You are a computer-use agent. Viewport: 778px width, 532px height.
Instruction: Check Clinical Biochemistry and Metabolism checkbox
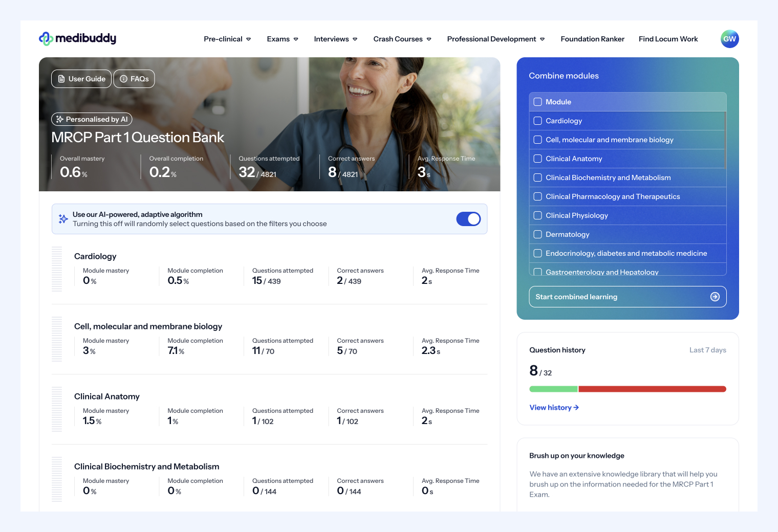pyautogui.click(x=538, y=178)
